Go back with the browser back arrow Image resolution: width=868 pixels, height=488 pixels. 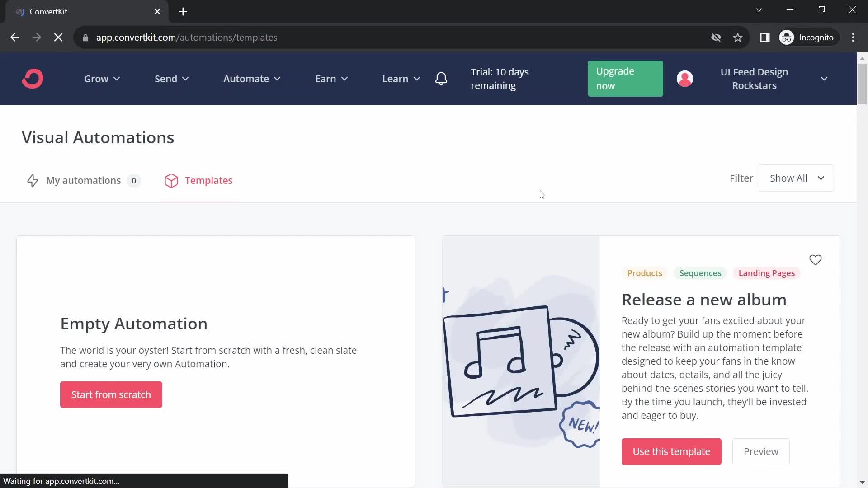pyautogui.click(x=15, y=38)
